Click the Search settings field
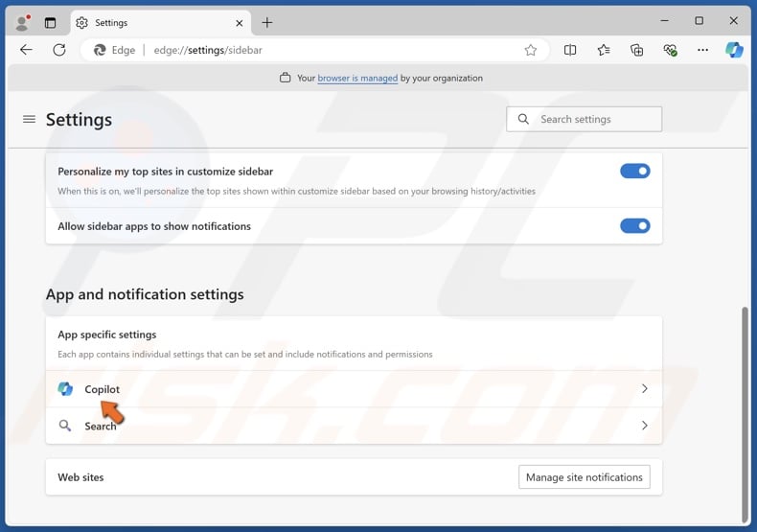The width and height of the screenshot is (757, 532). coord(584,119)
